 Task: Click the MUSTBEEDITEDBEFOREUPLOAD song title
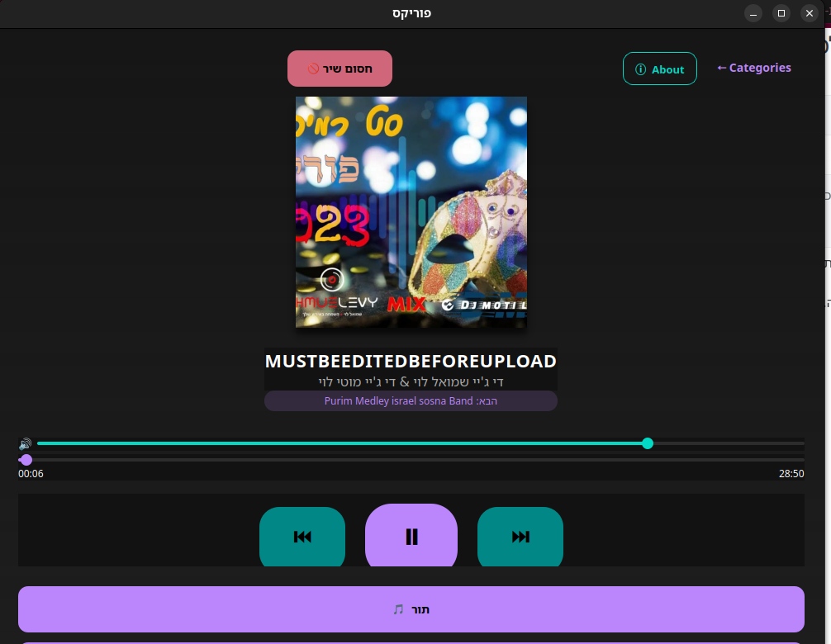pos(411,361)
